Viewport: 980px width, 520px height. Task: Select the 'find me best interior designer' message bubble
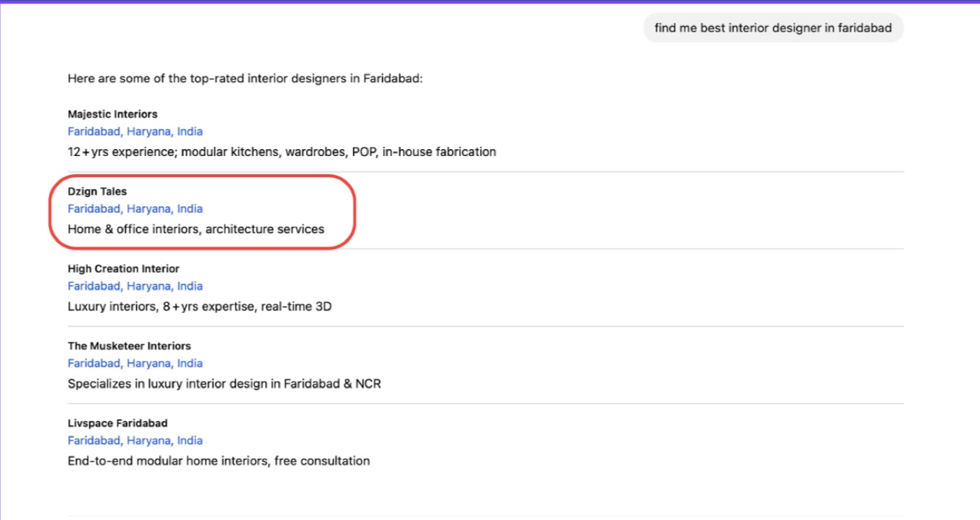point(773,28)
